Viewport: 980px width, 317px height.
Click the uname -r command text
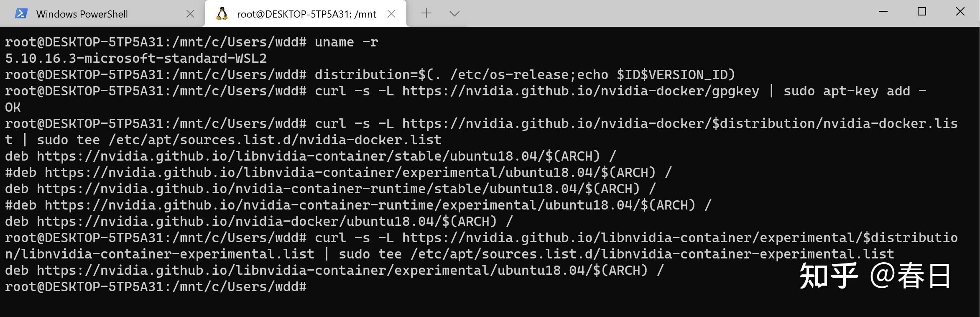pyautogui.click(x=346, y=41)
